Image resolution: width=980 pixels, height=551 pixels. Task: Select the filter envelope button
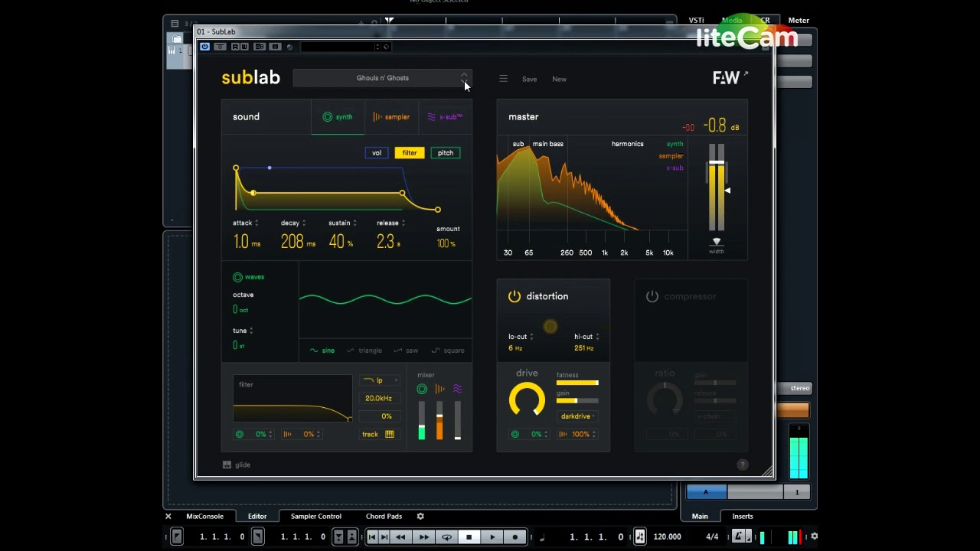click(x=410, y=153)
